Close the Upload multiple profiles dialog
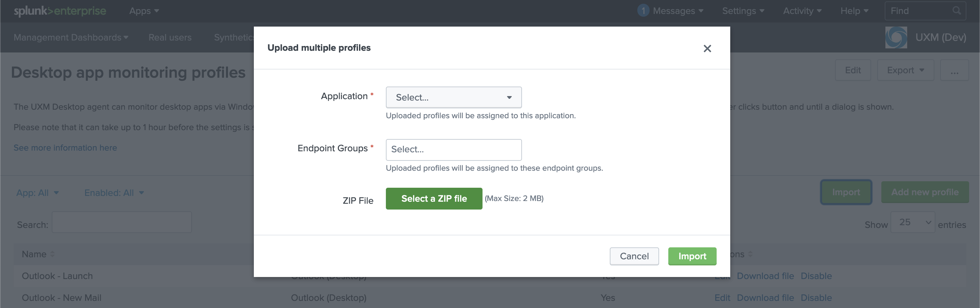980x308 pixels. coord(707,48)
